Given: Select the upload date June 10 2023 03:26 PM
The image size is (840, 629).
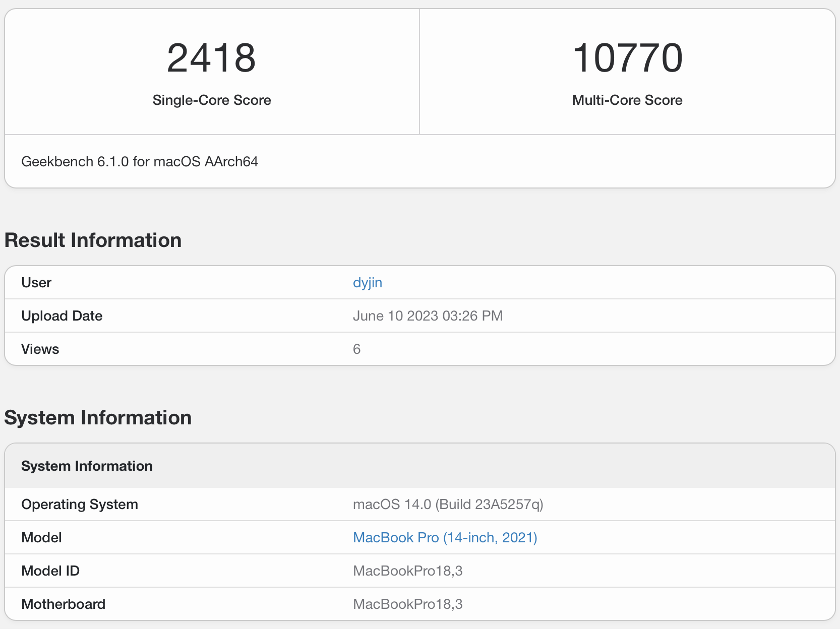Looking at the screenshot, I should (x=428, y=316).
